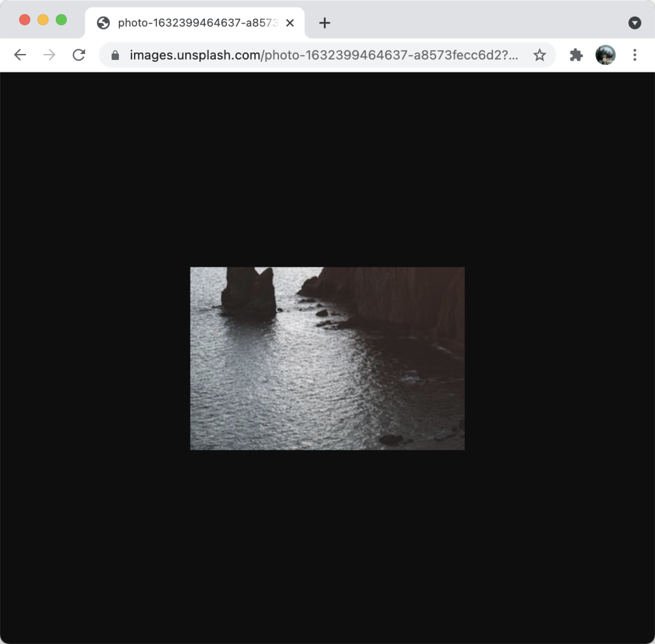
Task: Click the forward navigation arrow
Action: pyautogui.click(x=50, y=55)
